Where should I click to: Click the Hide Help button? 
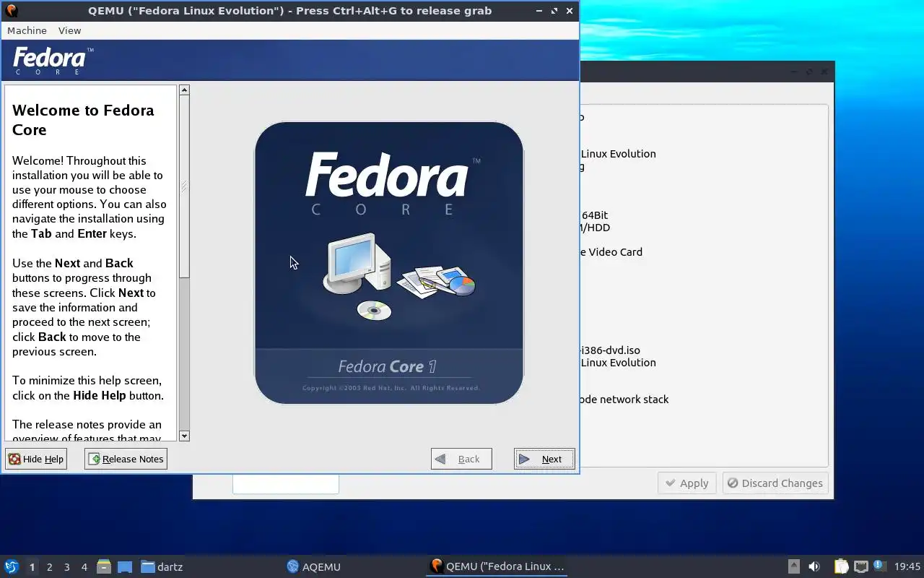pos(36,459)
